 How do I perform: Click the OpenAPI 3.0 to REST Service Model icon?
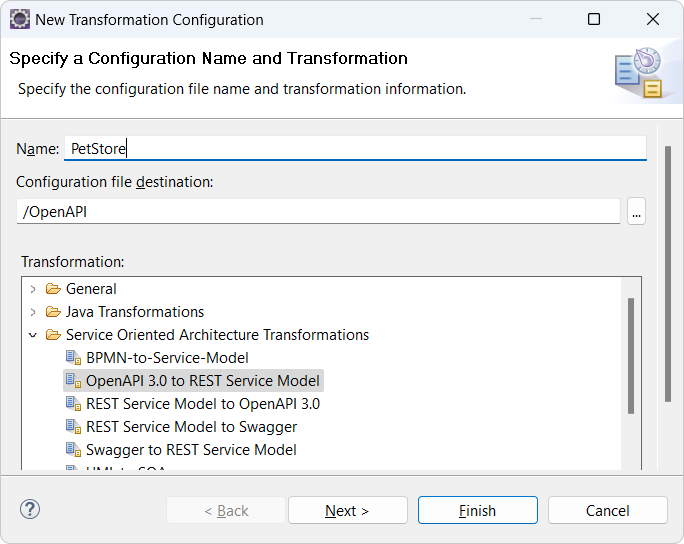[x=73, y=381]
